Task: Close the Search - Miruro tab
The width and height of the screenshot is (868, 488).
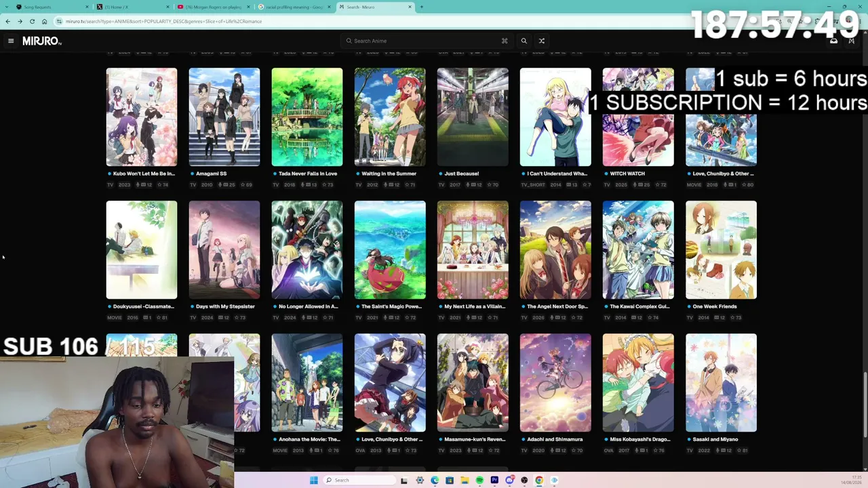Action: pos(410,7)
